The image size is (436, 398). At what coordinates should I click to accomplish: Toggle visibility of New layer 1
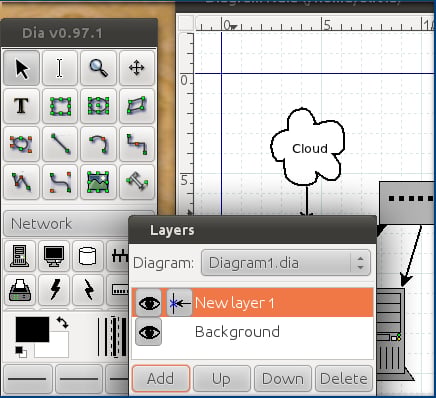tap(149, 303)
